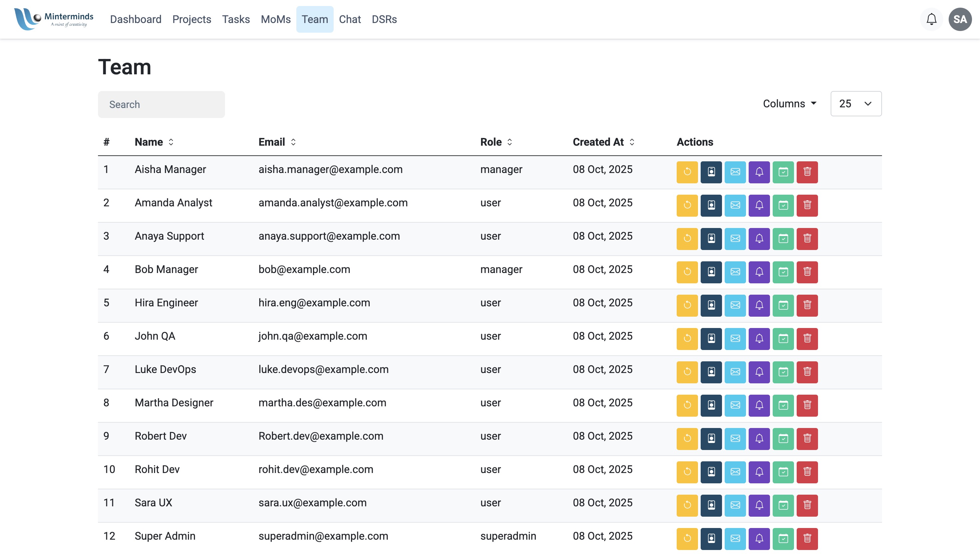Delete John QA using red trash icon
The height and width of the screenshot is (554, 980).
point(807,339)
